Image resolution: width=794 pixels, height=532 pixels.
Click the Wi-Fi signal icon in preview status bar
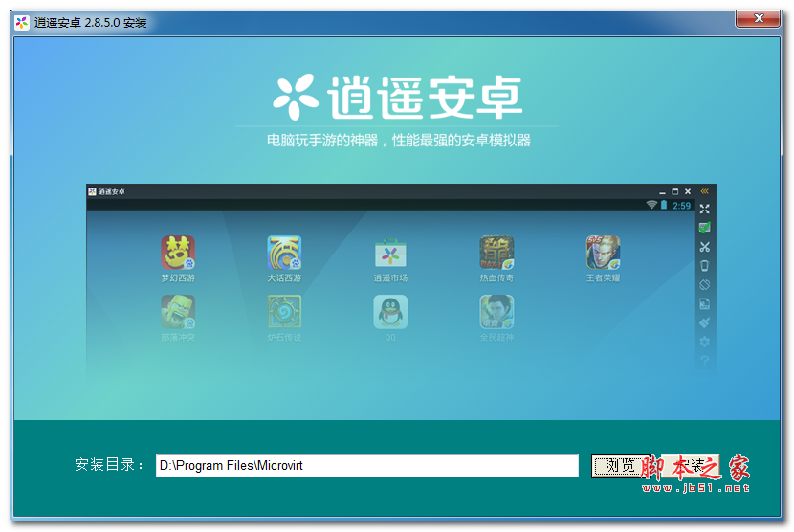(x=651, y=205)
